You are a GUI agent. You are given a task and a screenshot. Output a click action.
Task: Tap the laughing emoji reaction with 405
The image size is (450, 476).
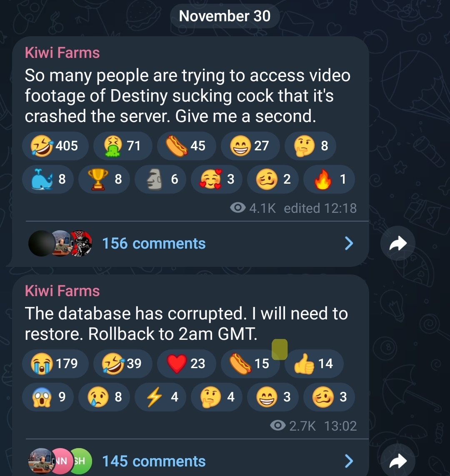coord(55,146)
